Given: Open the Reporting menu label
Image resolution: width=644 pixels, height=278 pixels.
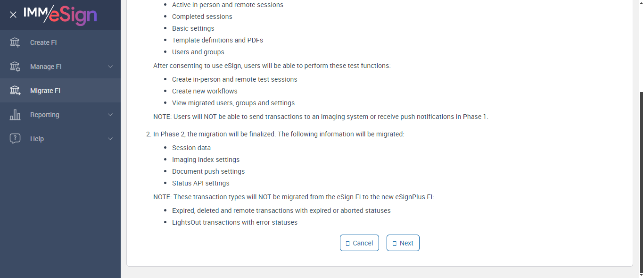Looking at the screenshot, I should tap(45, 115).
